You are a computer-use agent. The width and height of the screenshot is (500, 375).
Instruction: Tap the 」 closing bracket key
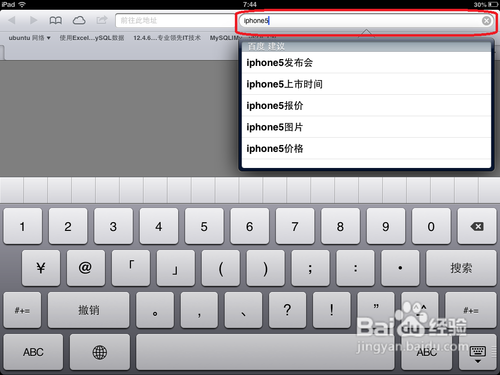tap(176, 268)
